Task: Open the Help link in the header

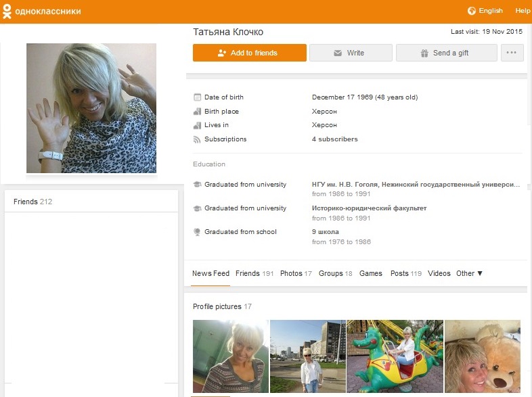Action: (523, 11)
